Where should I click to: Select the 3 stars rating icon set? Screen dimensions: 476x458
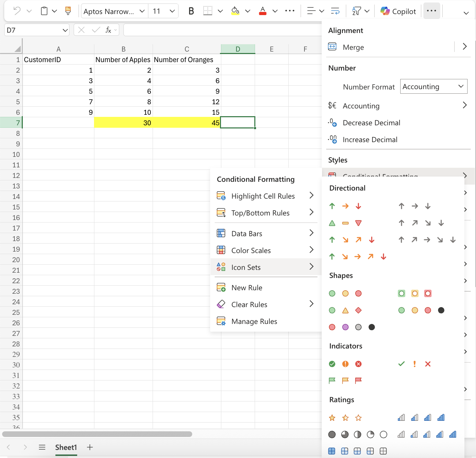tap(345, 418)
